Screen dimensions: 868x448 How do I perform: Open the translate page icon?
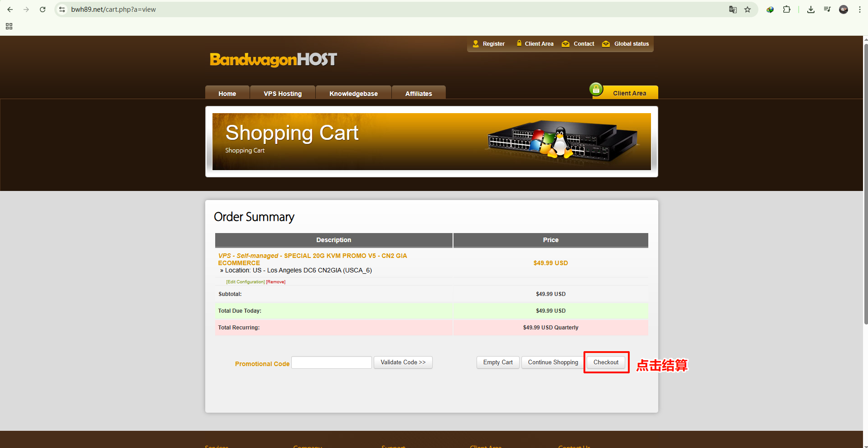click(733, 10)
